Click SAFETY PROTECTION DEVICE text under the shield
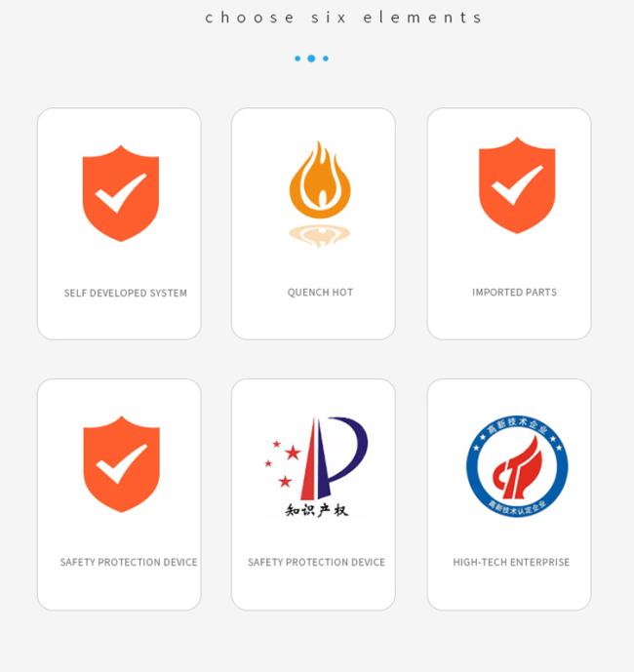 (129, 563)
